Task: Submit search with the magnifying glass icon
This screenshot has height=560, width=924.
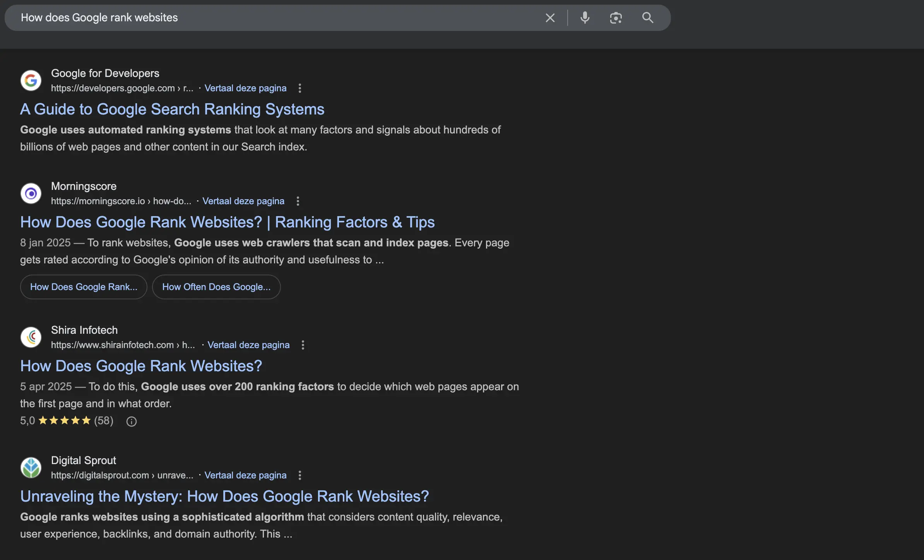Action: 648,18
